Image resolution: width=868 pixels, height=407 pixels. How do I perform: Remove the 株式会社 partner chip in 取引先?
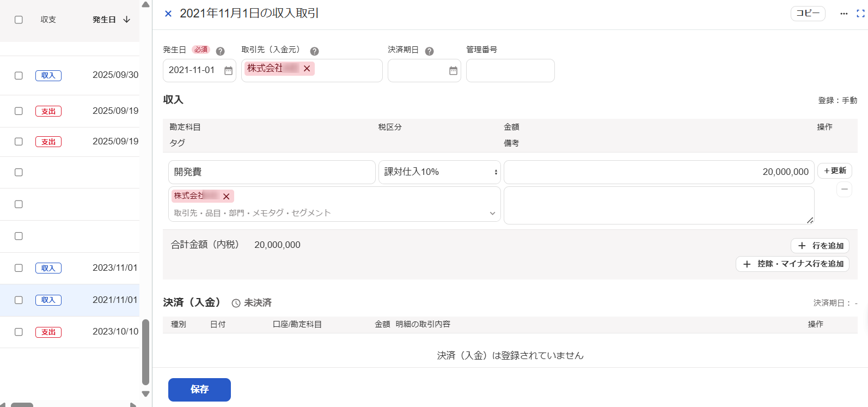click(307, 69)
